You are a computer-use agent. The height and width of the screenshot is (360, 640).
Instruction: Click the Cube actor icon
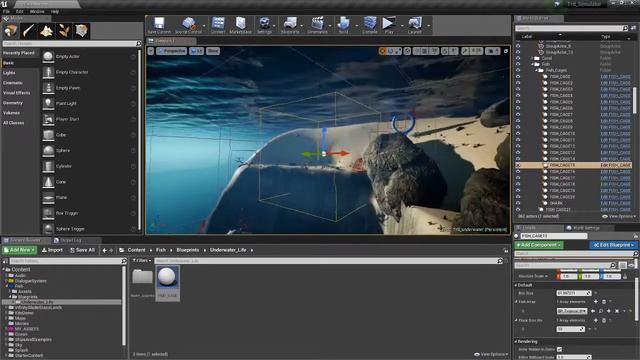48,135
